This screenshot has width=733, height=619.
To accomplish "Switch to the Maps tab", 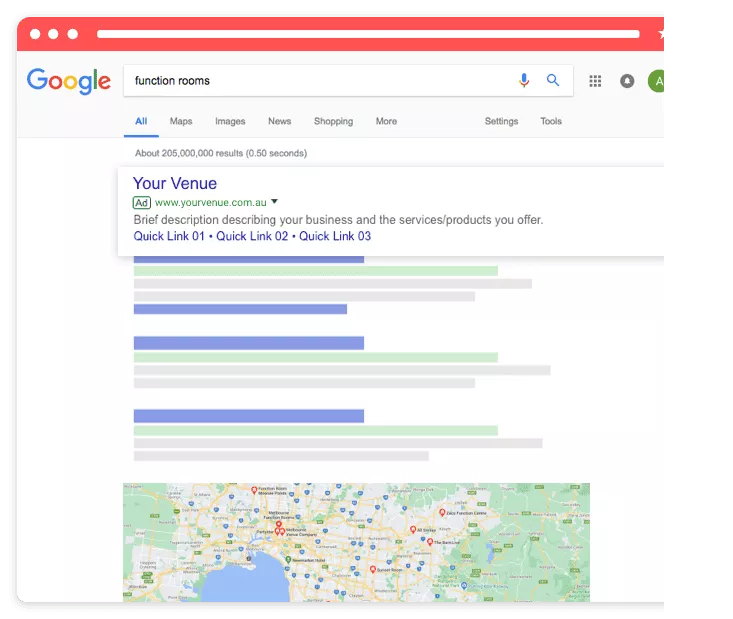I will click(x=181, y=121).
